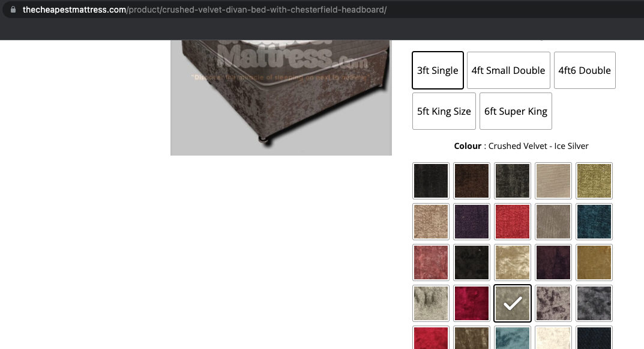The image size is (644, 349).
Task: Select the mustard gold velvet swatch
Action: click(594, 263)
